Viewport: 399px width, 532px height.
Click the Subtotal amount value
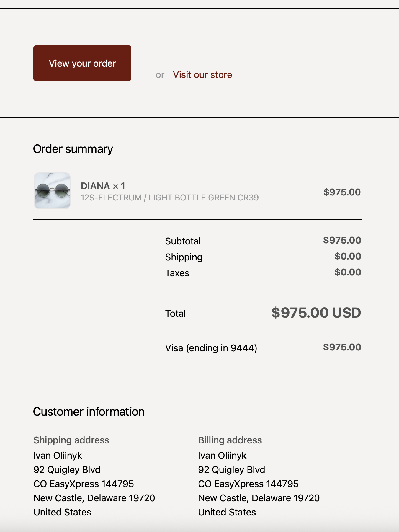point(342,240)
